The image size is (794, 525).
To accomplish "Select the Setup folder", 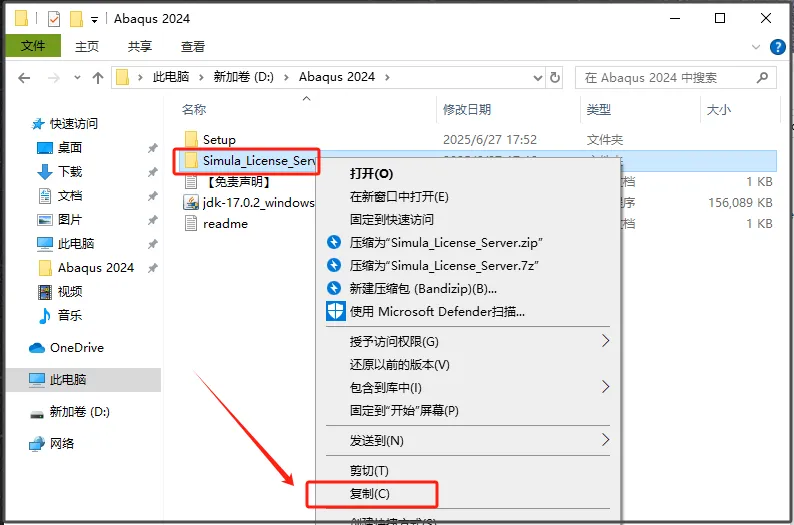I will point(219,140).
